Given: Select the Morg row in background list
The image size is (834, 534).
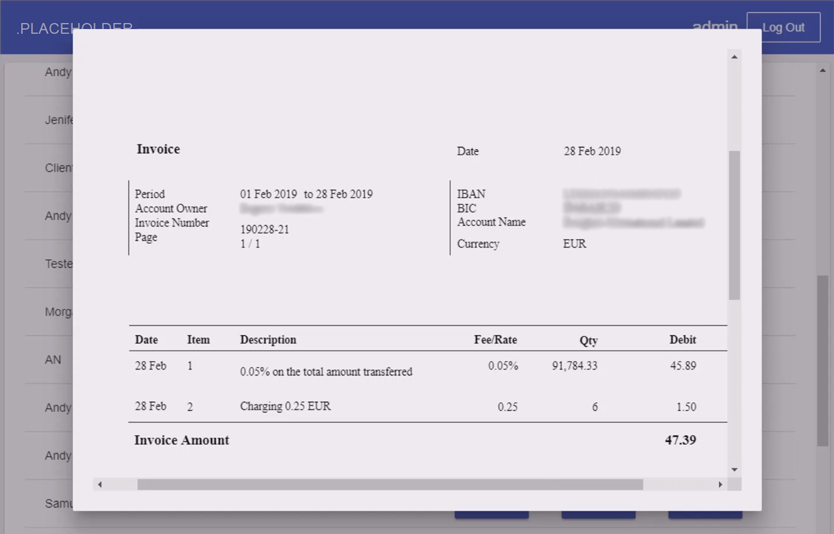Looking at the screenshot, I should pos(58,312).
